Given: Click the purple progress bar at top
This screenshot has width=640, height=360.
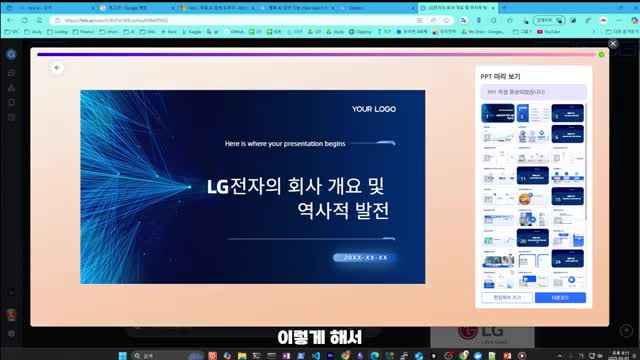Looking at the screenshot, I should pyautogui.click(x=316, y=54).
